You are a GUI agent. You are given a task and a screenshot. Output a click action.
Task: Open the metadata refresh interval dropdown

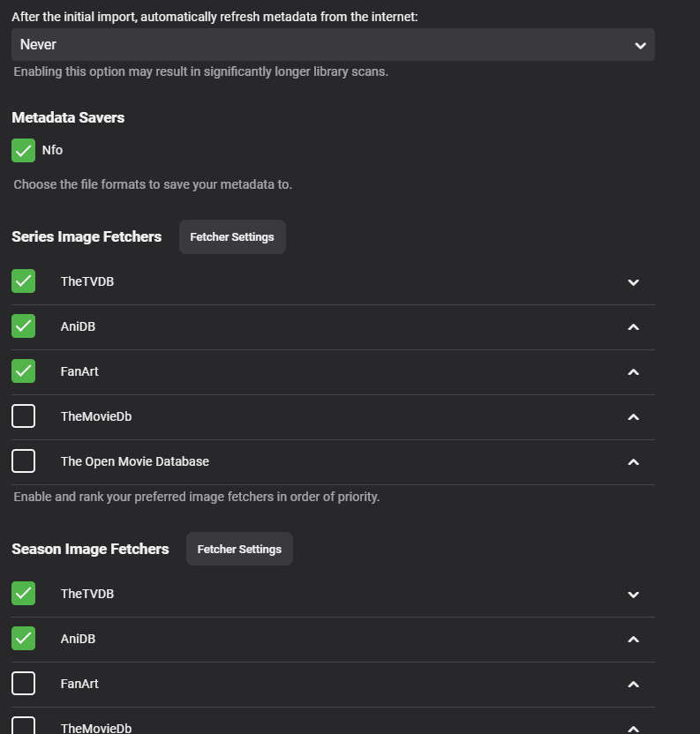(x=333, y=45)
